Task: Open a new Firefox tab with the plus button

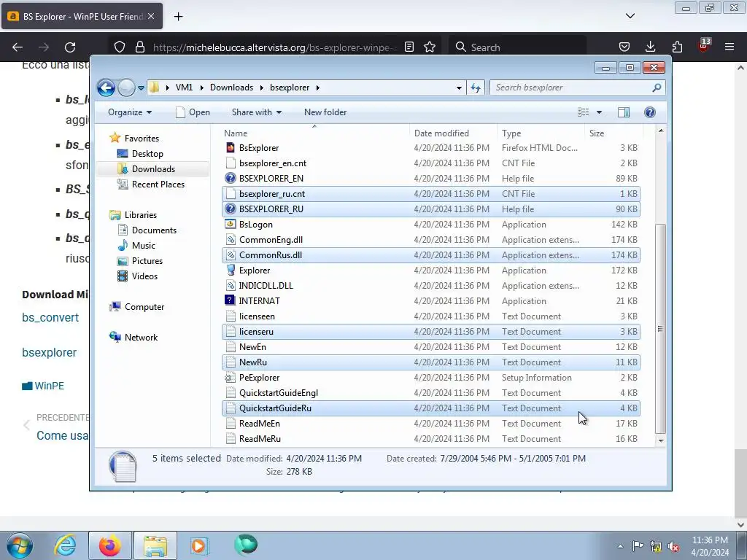Action: (x=178, y=17)
